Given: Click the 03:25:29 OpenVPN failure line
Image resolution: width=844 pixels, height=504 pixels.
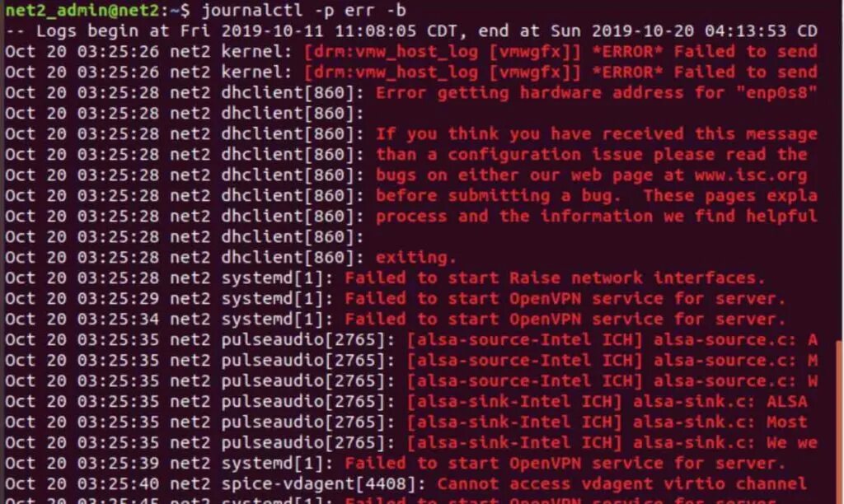Looking at the screenshot, I should pyautogui.click(x=396, y=298).
